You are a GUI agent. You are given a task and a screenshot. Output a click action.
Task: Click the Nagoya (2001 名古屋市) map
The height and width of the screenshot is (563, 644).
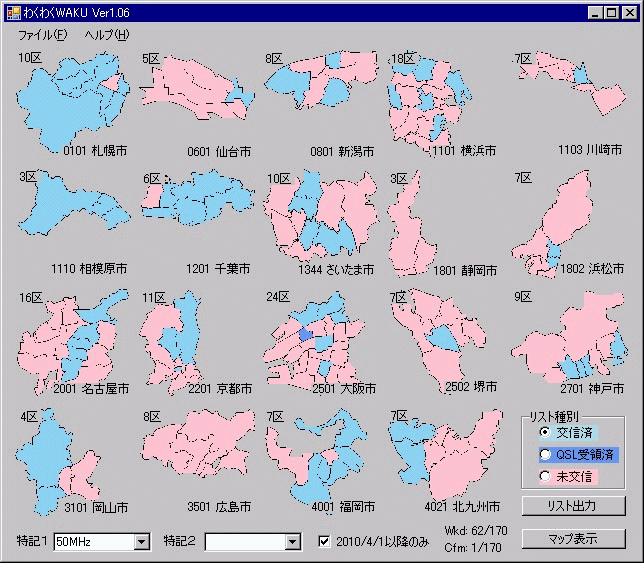pos(72,341)
